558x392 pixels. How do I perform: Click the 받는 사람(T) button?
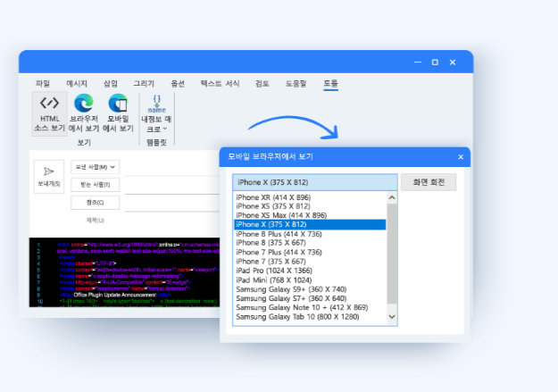pyautogui.click(x=95, y=185)
